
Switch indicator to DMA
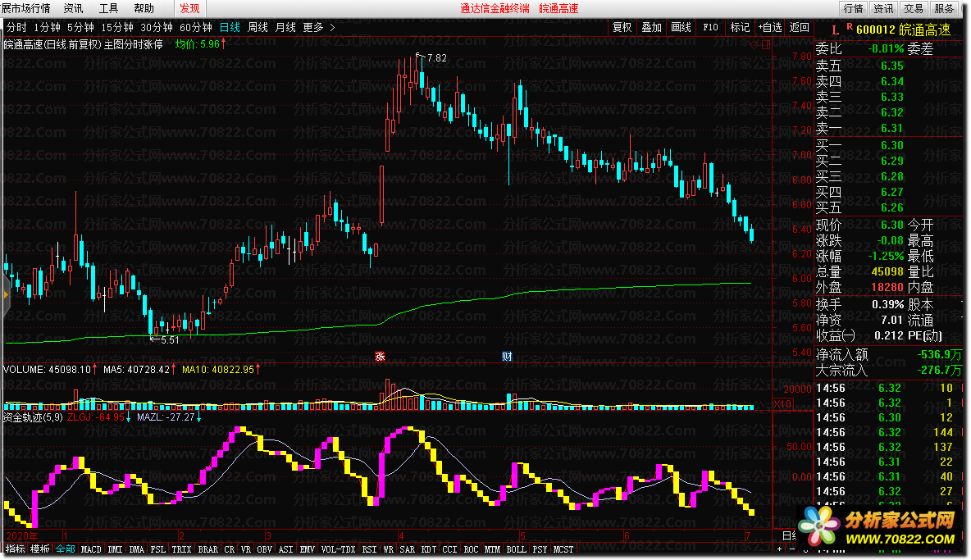pyautogui.click(x=136, y=549)
